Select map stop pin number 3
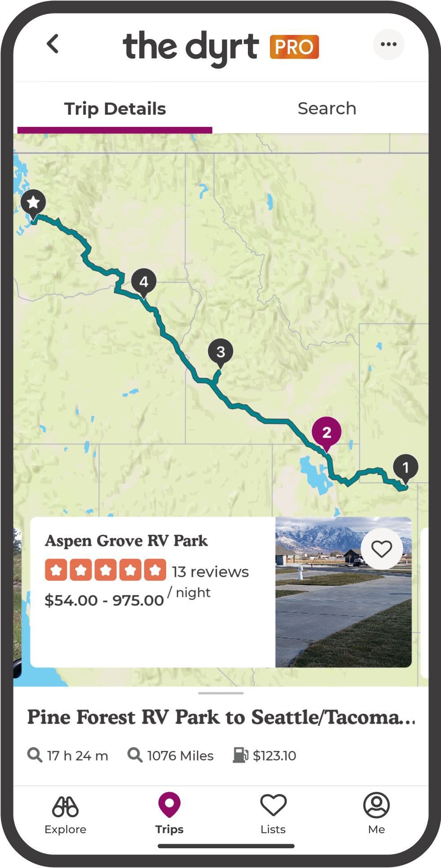The height and width of the screenshot is (868, 441). point(220,352)
